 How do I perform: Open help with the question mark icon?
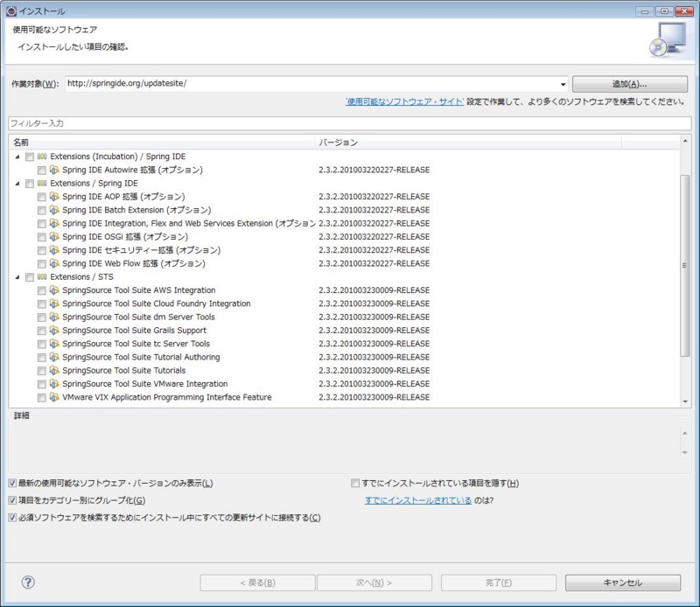click(28, 582)
